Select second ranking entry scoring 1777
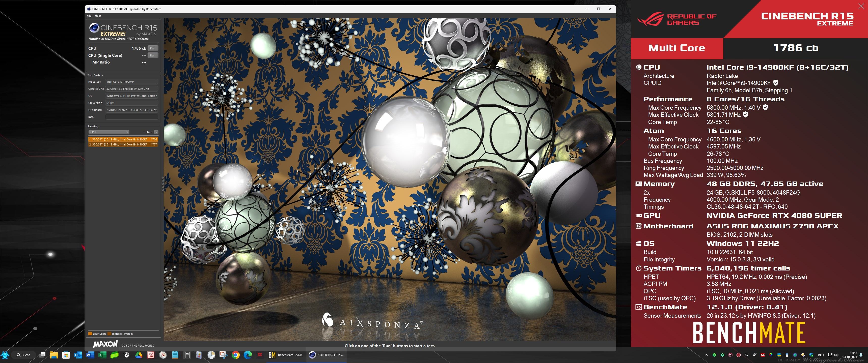 pyautogui.click(x=123, y=144)
